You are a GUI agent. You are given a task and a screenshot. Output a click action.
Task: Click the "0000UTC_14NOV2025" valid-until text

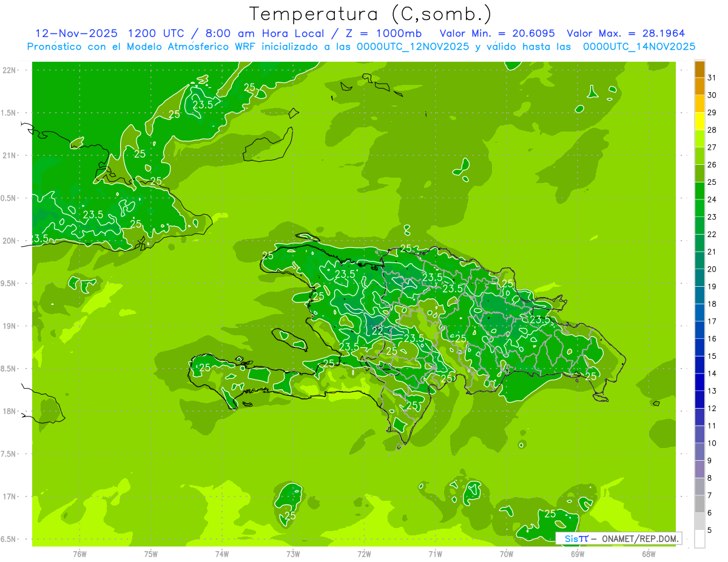tap(639, 47)
